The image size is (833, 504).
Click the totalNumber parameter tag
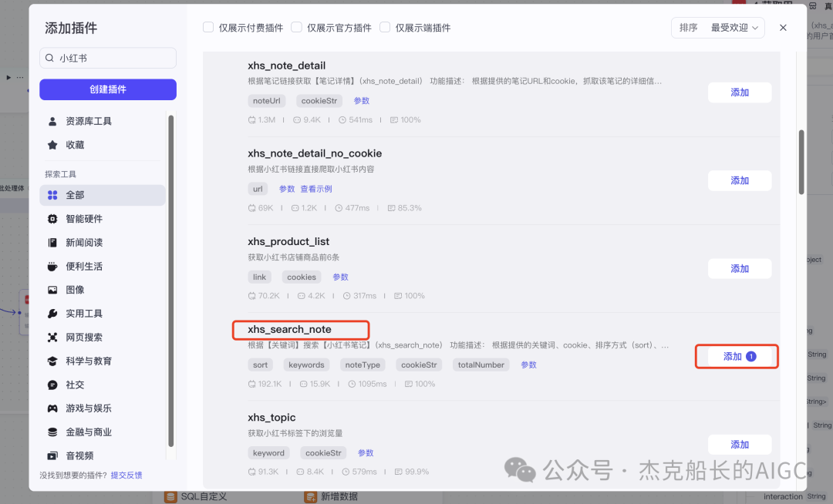(x=481, y=365)
